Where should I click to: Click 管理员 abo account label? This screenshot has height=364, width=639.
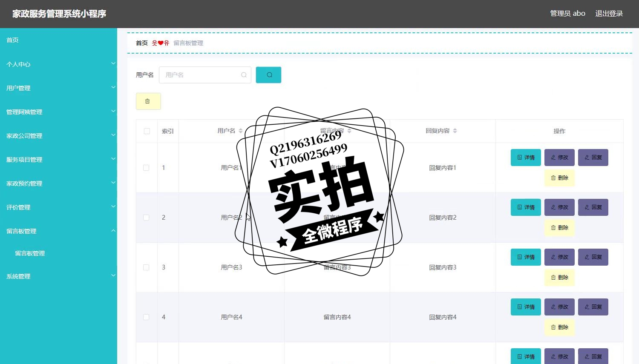pyautogui.click(x=567, y=14)
